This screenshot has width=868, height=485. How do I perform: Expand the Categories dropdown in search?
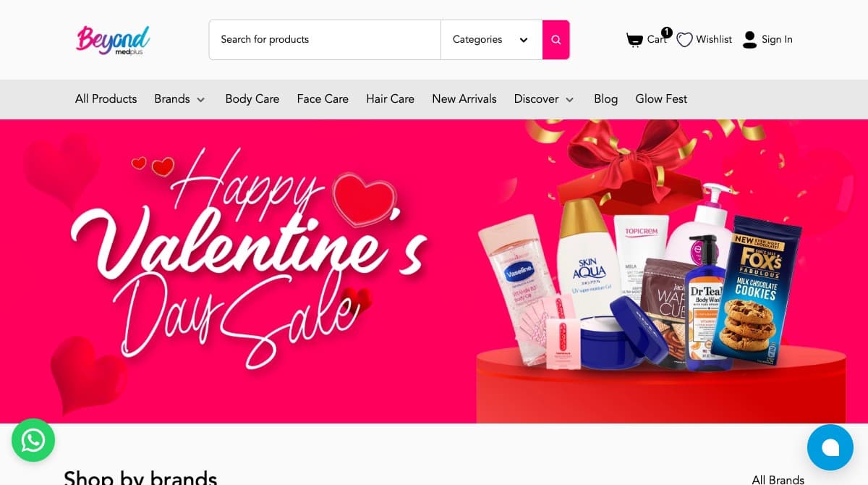pyautogui.click(x=491, y=40)
